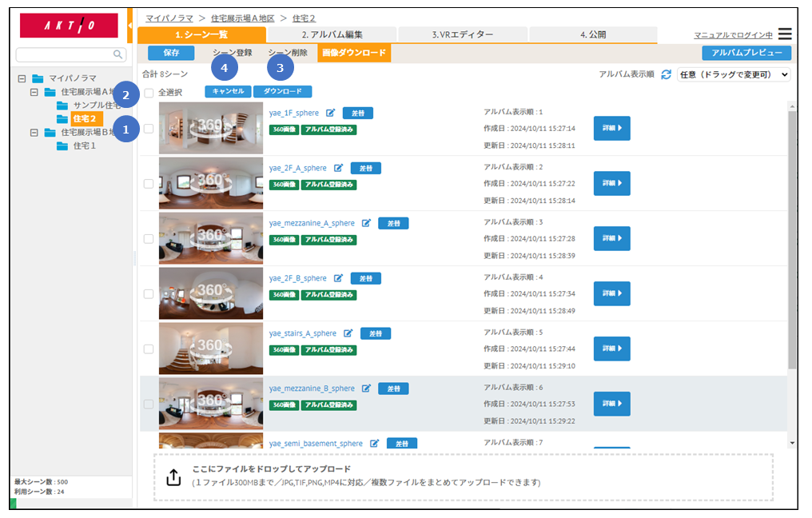
Task: Click the scene list vertical scrollbar
Action: 791,240
